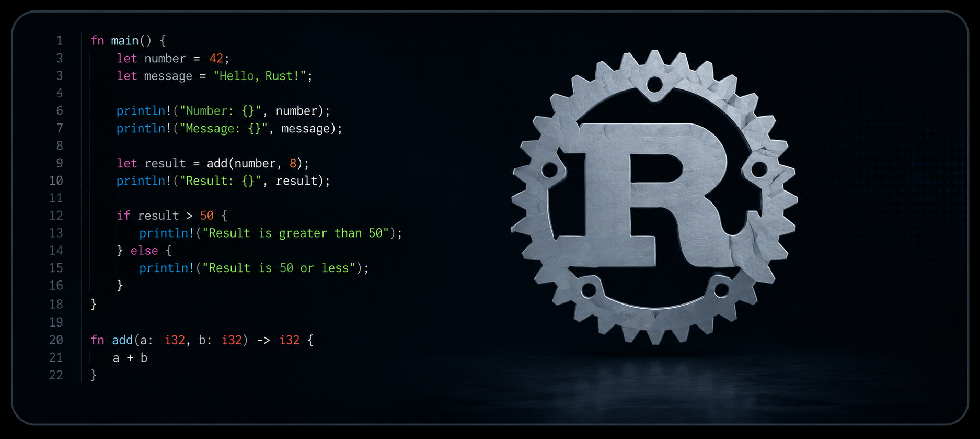Click line number 16 in the gutter
The height and width of the screenshot is (439, 980).
[x=56, y=286]
